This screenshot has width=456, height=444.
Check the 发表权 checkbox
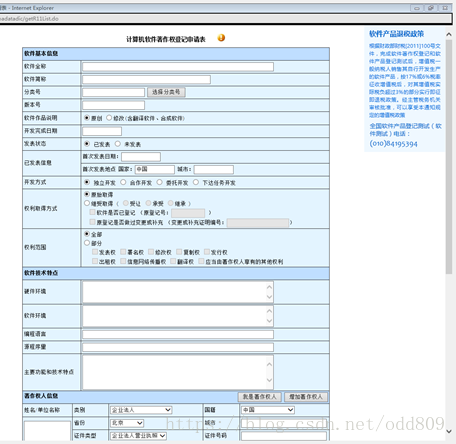click(x=95, y=252)
